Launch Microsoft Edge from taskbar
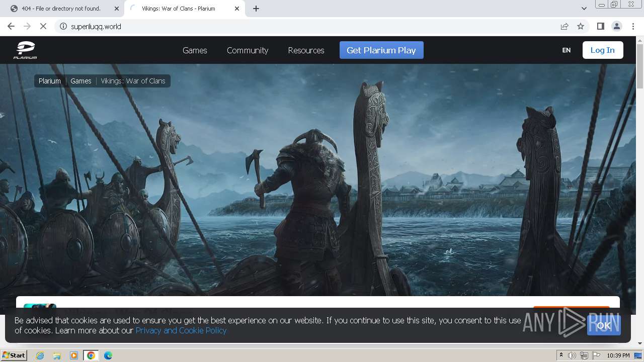Screen dimensions: 644x362 [108, 355]
